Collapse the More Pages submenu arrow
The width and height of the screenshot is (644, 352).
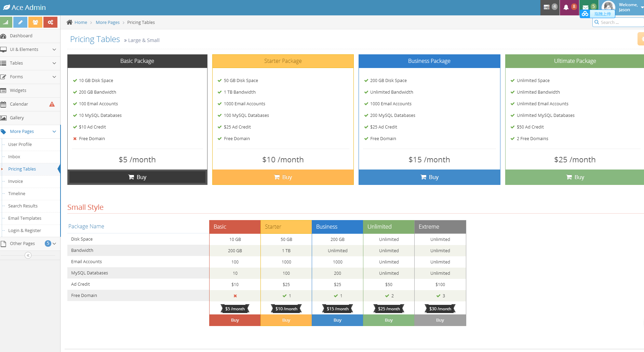[x=54, y=132]
